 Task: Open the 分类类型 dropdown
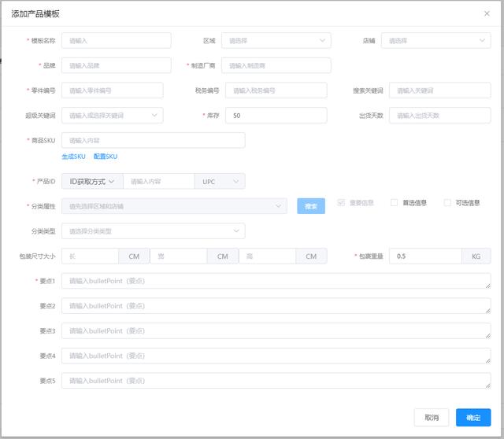click(x=153, y=231)
